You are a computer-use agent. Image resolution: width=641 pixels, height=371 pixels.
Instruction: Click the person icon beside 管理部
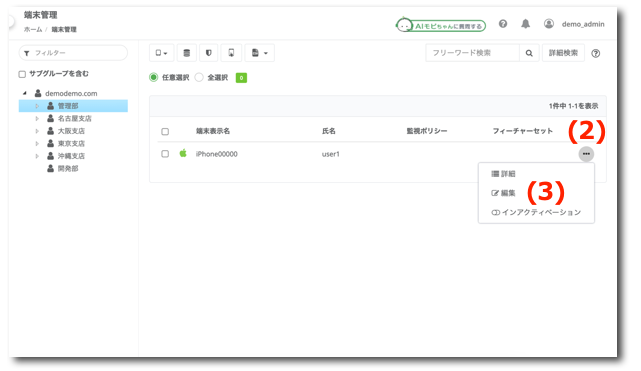(50, 106)
